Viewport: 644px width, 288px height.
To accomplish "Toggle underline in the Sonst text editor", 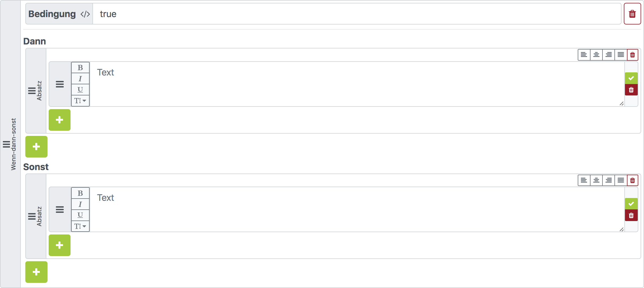I will point(80,215).
